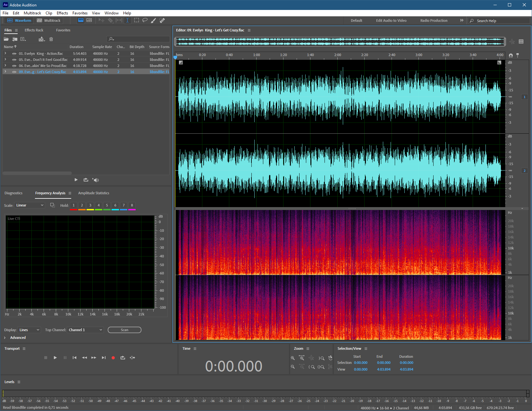Click the spectral display divider handle

[x=352, y=208]
